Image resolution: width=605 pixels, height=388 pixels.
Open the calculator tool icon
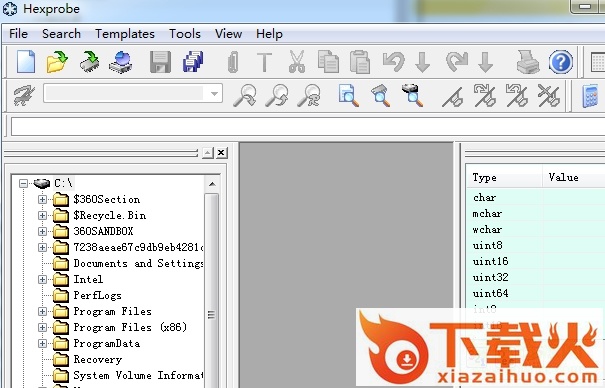pyautogui.click(x=590, y=96)
